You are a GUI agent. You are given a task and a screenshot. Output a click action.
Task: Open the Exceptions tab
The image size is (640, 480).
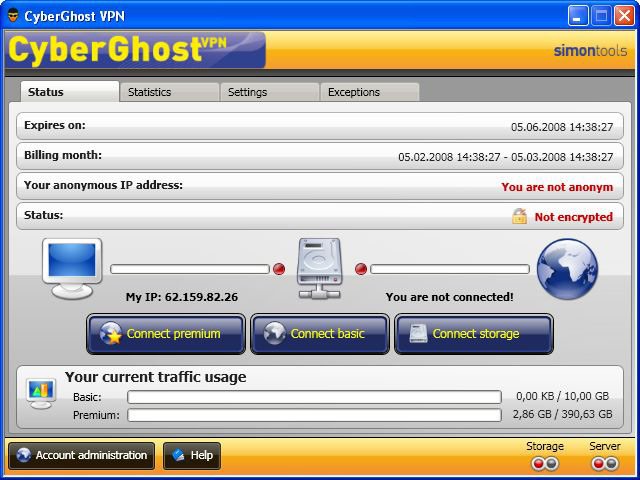click(x=369, y=92)
